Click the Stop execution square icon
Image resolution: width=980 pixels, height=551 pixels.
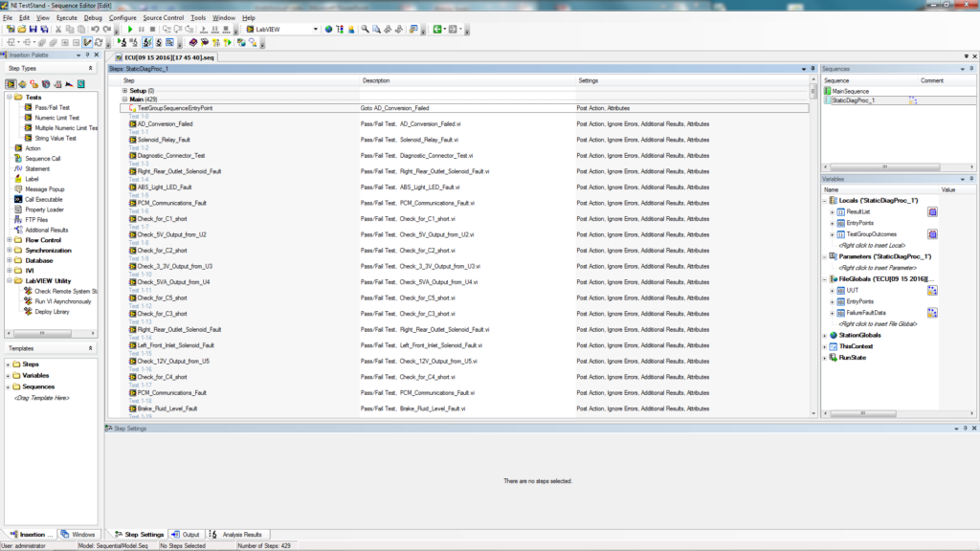pyautogui.click(x=152, y=30)
